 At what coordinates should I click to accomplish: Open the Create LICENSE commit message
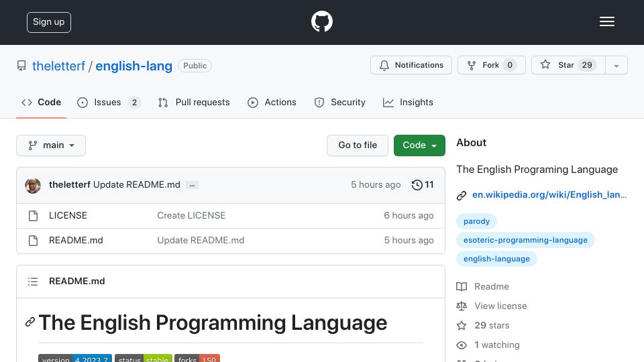coord(191,215)
